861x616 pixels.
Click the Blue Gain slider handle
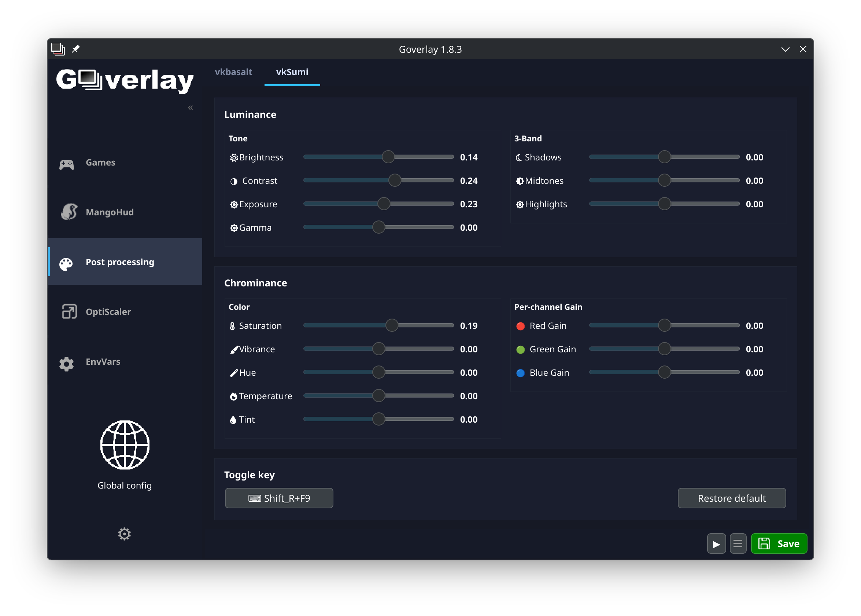point(664,372)
